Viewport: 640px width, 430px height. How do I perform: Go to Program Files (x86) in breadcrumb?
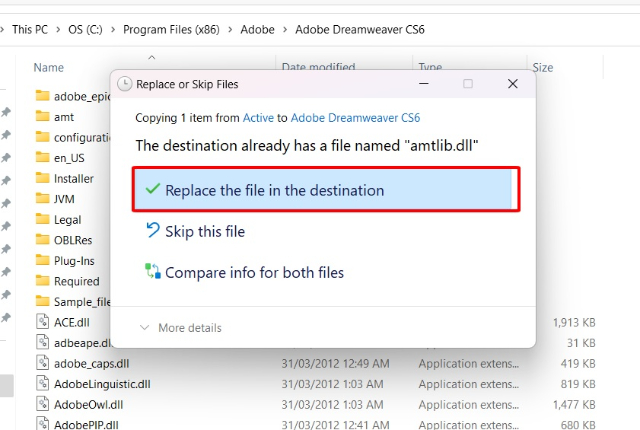[171, 29]
